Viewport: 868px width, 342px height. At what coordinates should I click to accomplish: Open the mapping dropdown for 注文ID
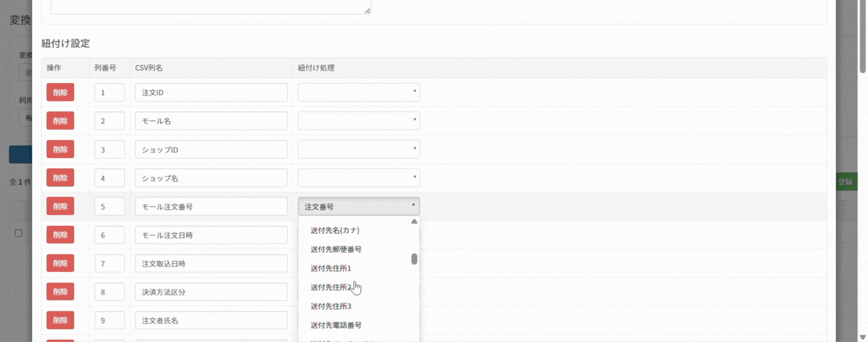pos(359,92)
